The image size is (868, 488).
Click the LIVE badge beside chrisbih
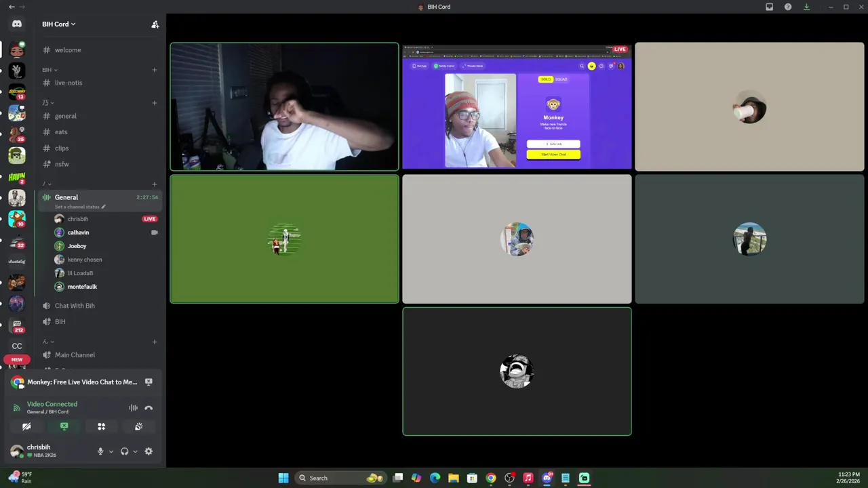149,219
